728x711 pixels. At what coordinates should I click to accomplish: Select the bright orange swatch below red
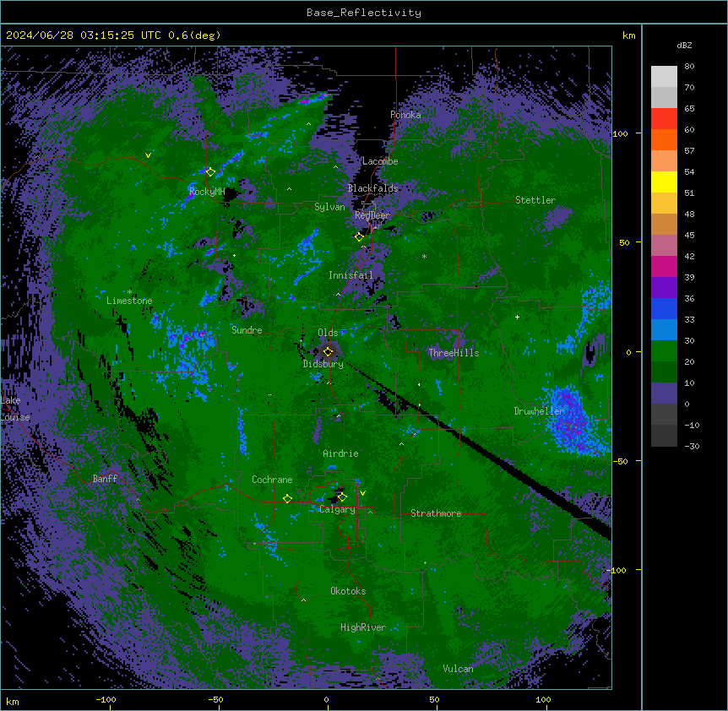click(664, 139)
